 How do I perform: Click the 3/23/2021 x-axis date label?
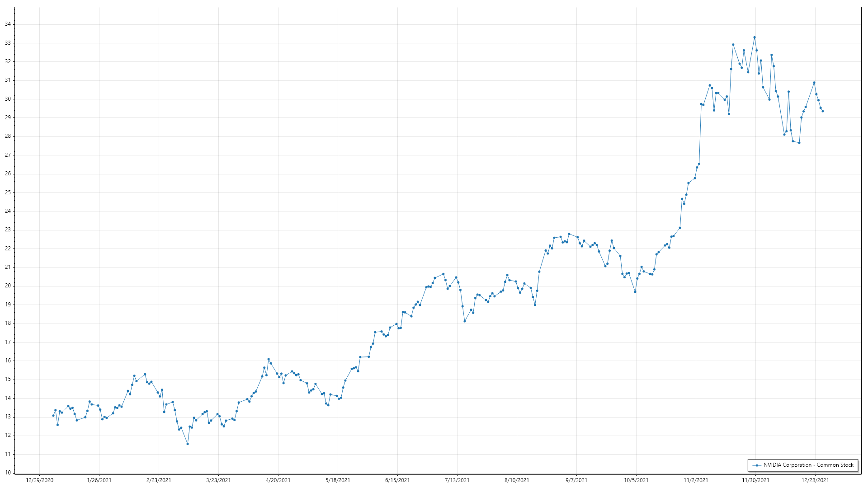click(218, 480)
